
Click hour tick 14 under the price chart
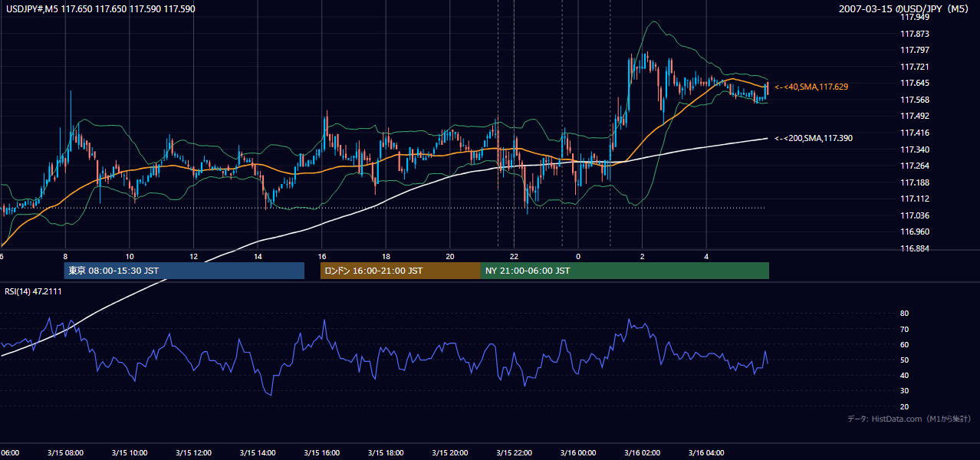[258, 256]
